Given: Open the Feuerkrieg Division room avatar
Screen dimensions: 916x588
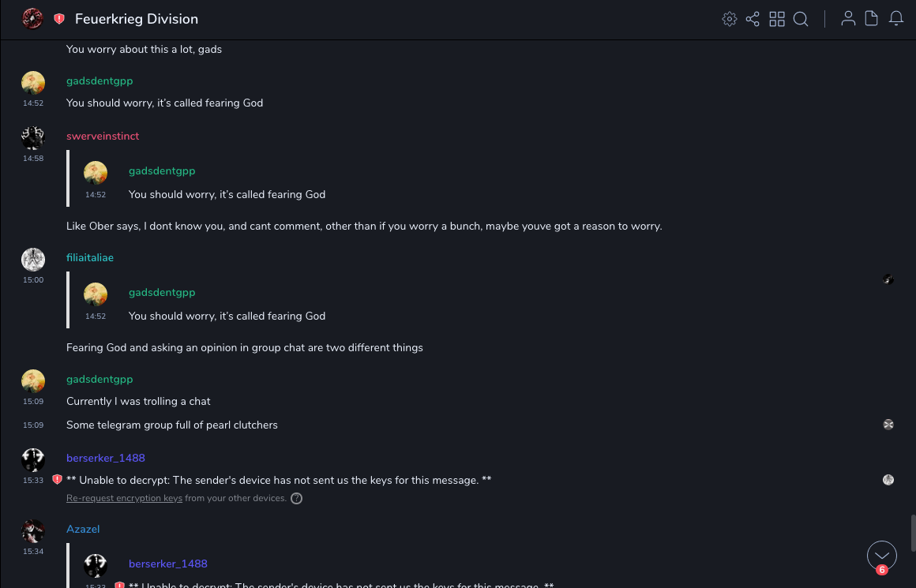Looking at the screenshot, I should [x=32, y=19].
